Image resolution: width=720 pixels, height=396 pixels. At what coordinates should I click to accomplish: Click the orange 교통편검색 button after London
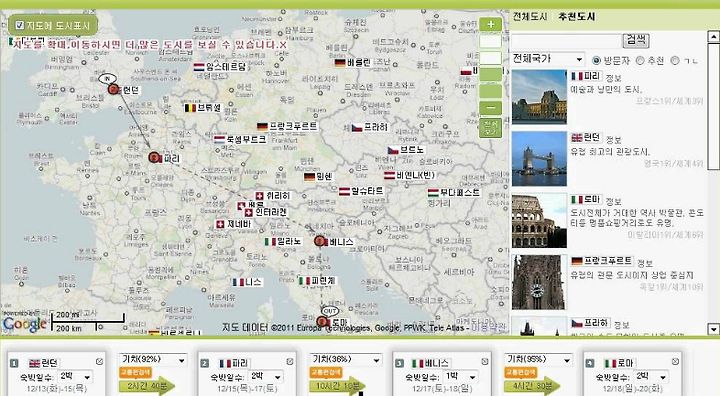[x=135, y=372]
